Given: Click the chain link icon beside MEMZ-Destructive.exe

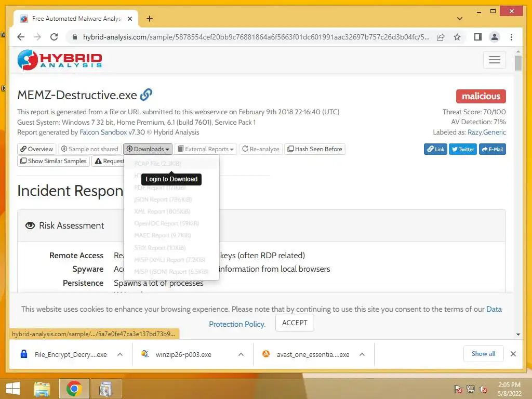Looking at the screenshot, I should point(146,95).
